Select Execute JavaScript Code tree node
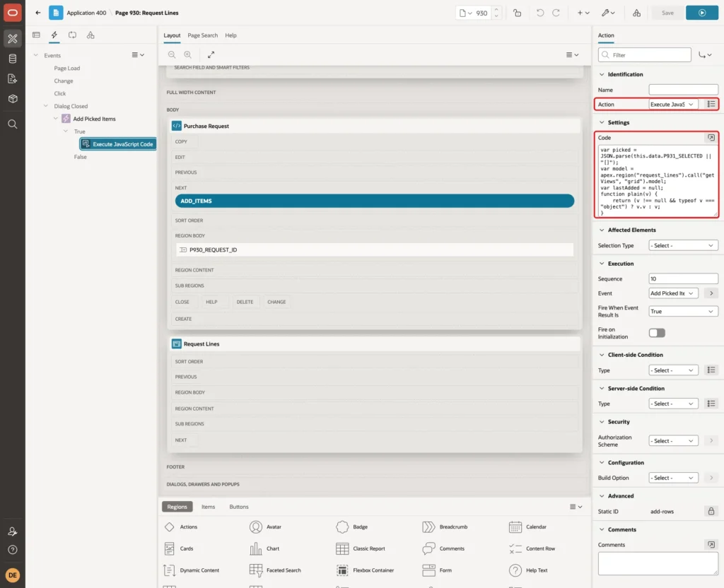The image size is (724, 588). pos(118,144)
